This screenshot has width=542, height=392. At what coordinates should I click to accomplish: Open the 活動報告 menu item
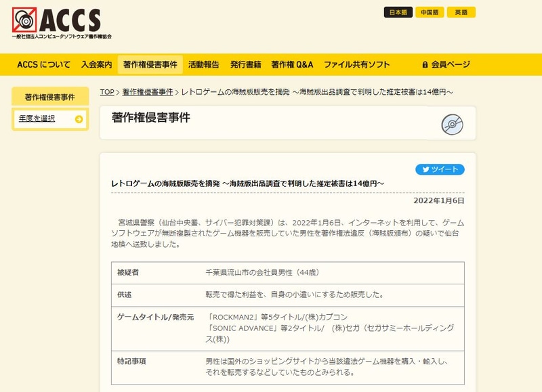[204, 64]
